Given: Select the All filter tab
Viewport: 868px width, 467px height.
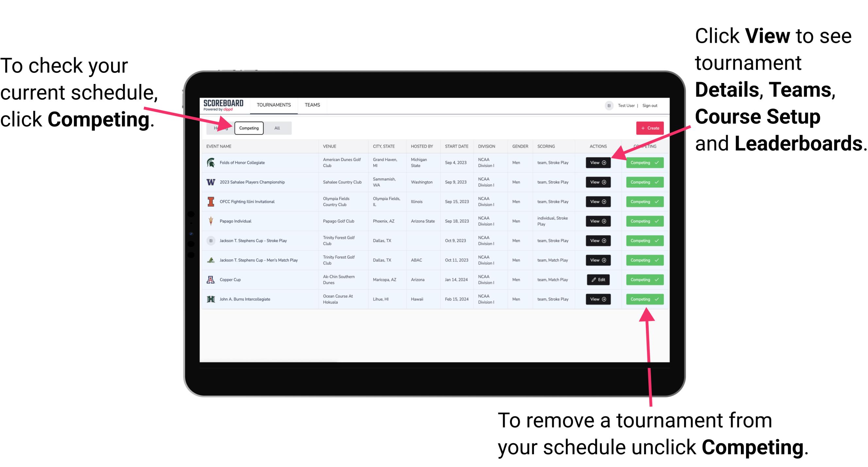Looking at the screenshot, I should click(x=276, y=128).
